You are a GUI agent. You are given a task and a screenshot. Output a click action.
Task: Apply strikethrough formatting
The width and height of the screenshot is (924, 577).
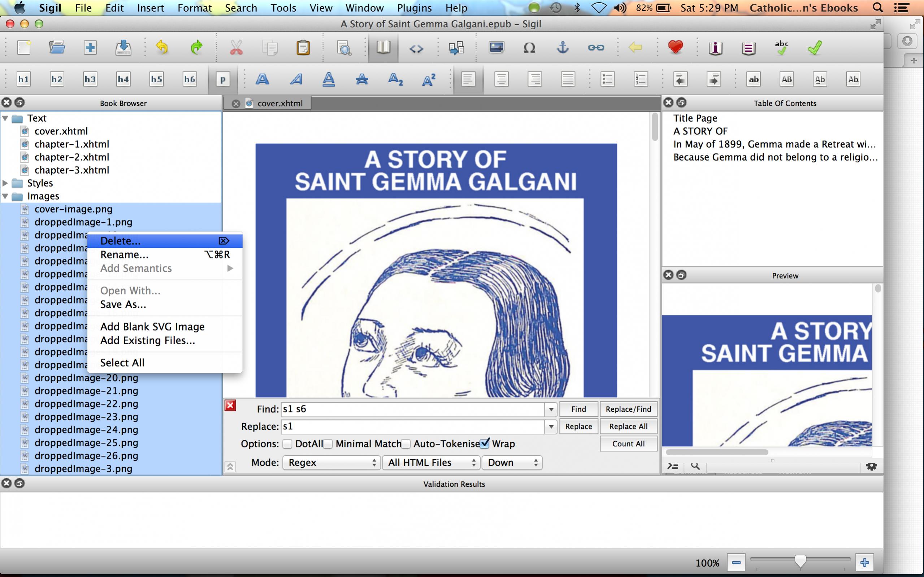362,79
